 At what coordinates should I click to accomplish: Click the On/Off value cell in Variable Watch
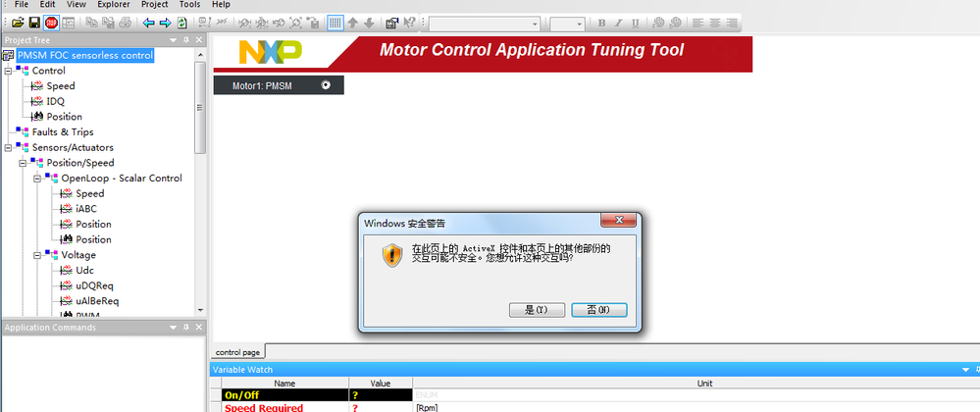coord(381,395)
